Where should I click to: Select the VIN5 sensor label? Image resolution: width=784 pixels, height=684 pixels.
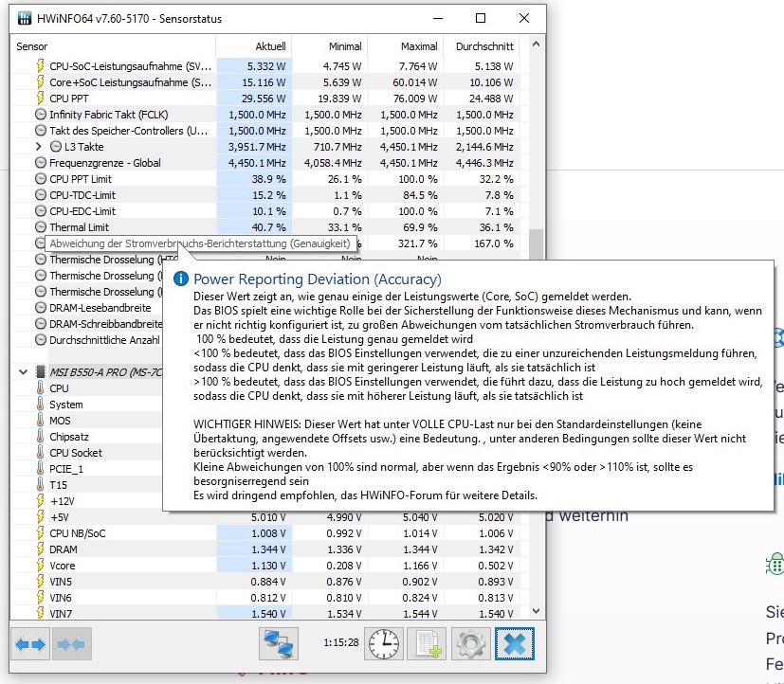pos(61,582)
